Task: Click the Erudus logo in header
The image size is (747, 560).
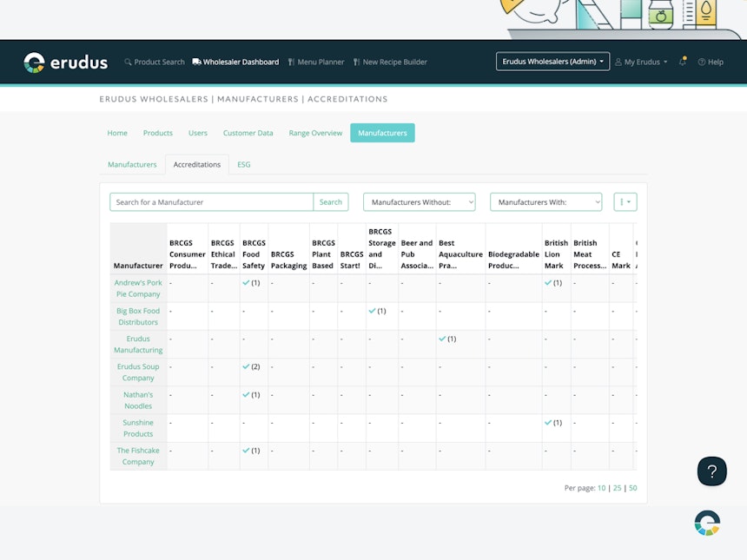Action: point(66,63)
